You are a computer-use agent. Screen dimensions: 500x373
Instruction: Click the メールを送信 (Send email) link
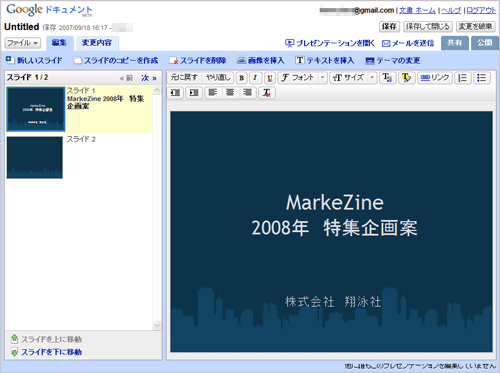pyautogui.click(x=408, y=43)
